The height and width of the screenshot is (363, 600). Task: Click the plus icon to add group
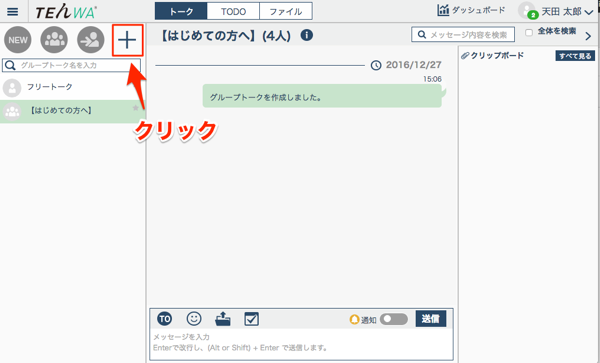coord(127,40)
